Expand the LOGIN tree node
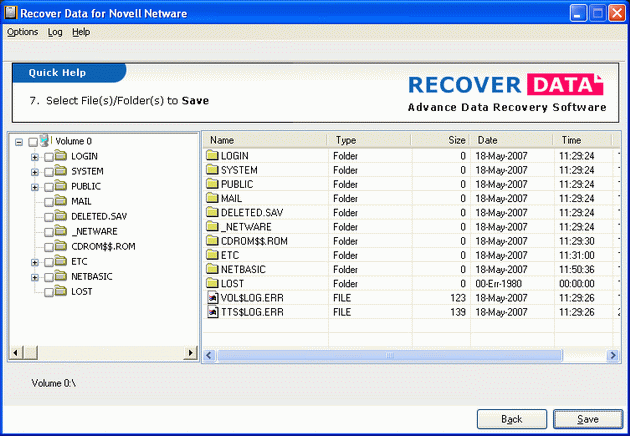This screenshot has width=630, height=436. coord(35,156)
